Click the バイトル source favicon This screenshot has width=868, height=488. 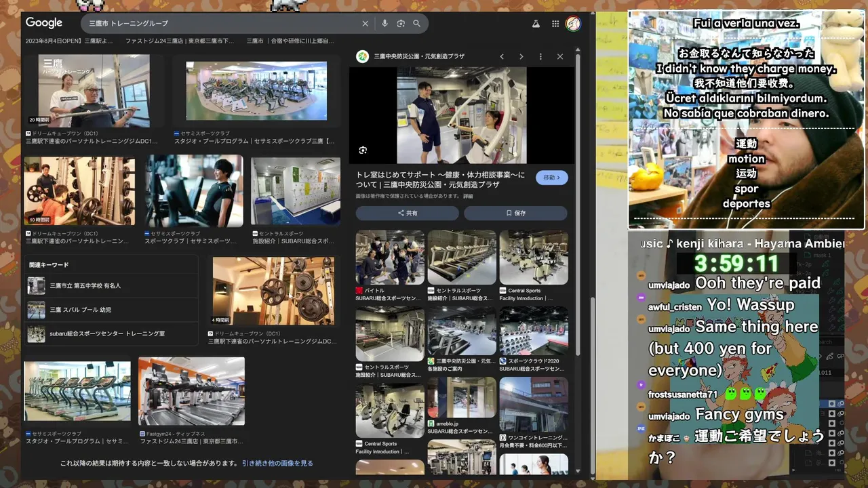359,290
